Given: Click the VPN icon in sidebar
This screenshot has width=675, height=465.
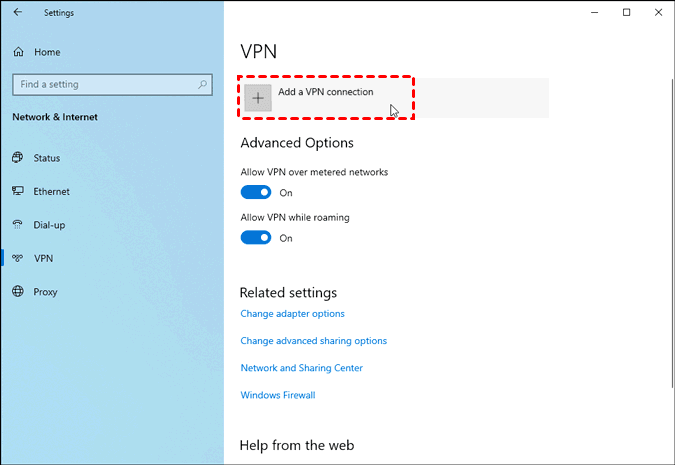Looking at the screenshot, I should (x=17, y=258).
